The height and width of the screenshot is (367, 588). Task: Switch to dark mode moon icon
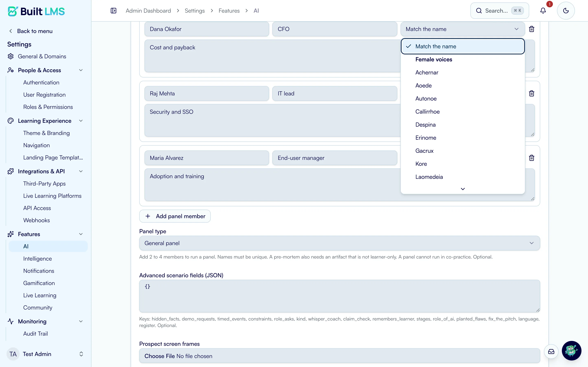(566, 11)
